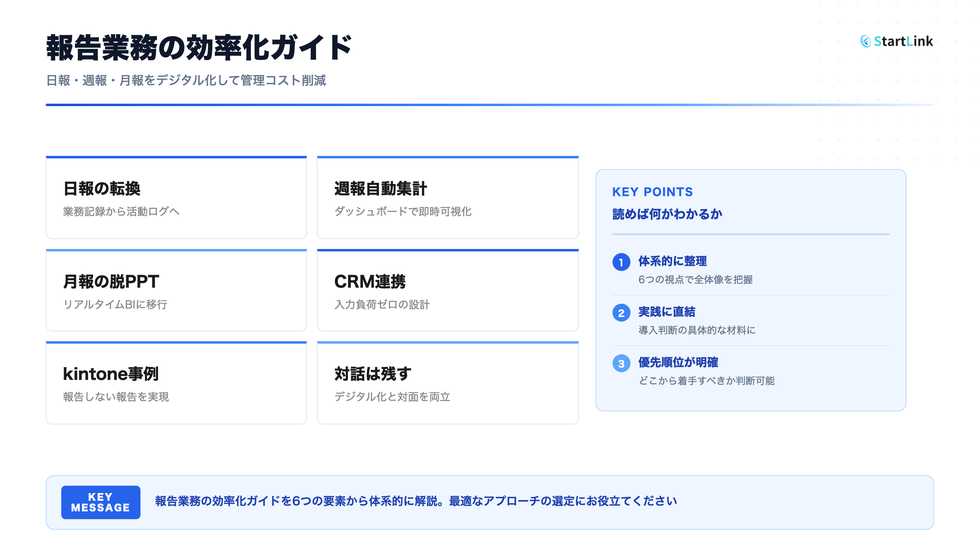The width and height of the screenshot is (980, 551).
Task: Click the 実践に直結 key point title
Action: (666, 312)
